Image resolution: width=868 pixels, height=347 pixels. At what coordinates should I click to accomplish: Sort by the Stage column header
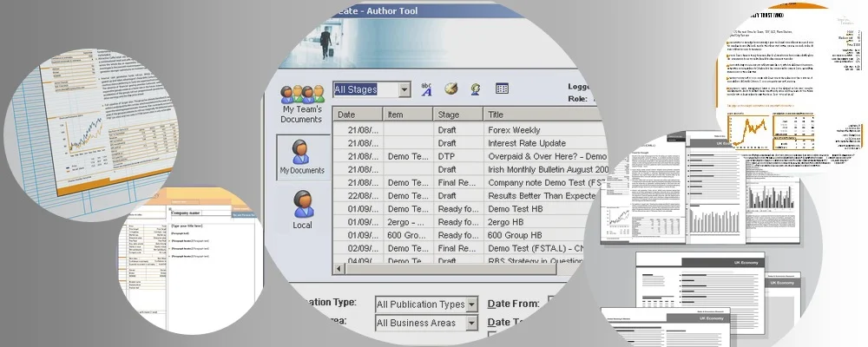click(x=457, y=115)
